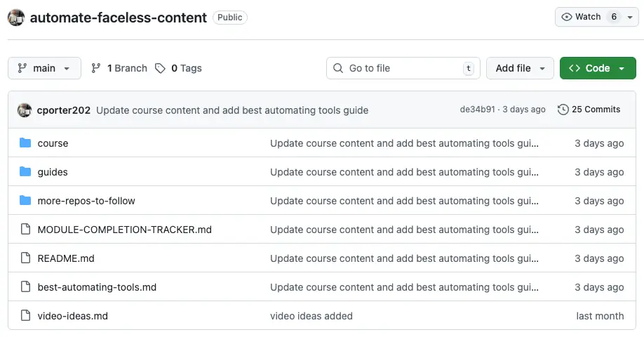
Task: Click the repository owner avatar beside the title
Action: pyautogui.click(x=16, y=18)
